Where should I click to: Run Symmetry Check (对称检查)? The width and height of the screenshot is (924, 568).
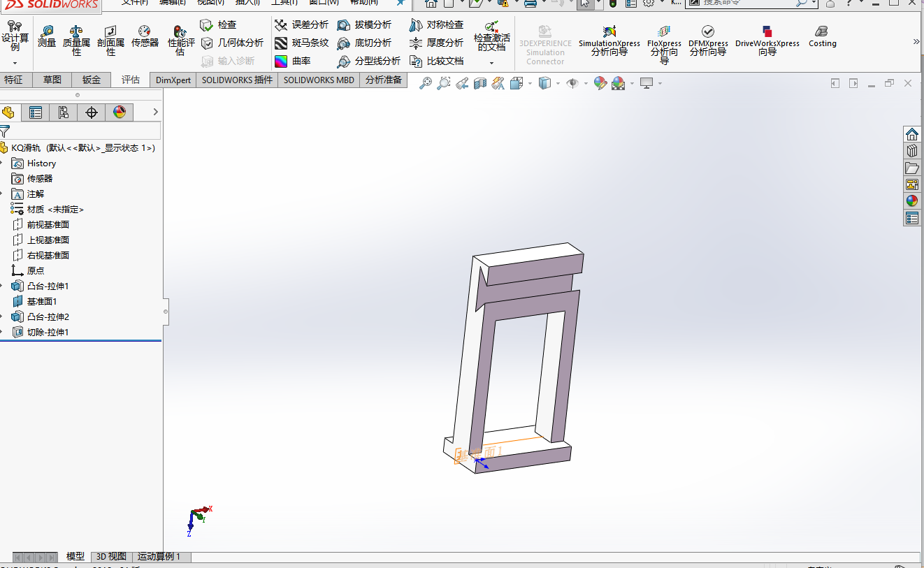click(436, 25)
